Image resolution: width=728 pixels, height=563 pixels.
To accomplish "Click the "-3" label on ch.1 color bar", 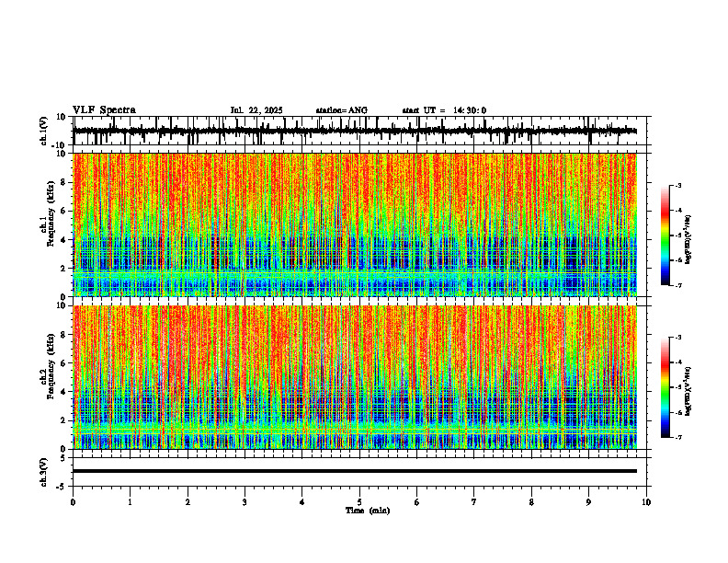I will click(x=678, y=185).
